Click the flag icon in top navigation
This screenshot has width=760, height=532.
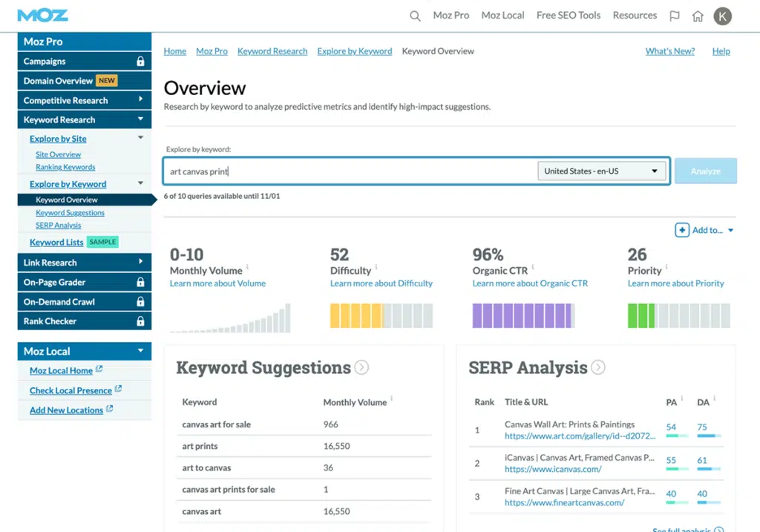675,16
